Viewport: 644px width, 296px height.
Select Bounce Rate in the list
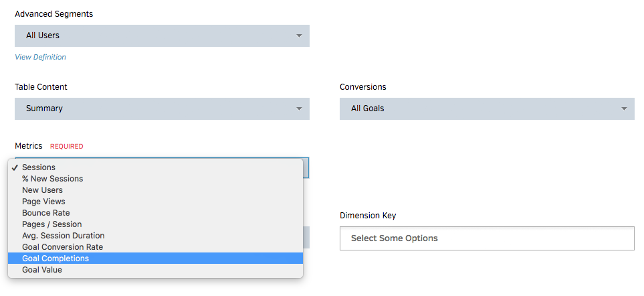tap(45, 213)
